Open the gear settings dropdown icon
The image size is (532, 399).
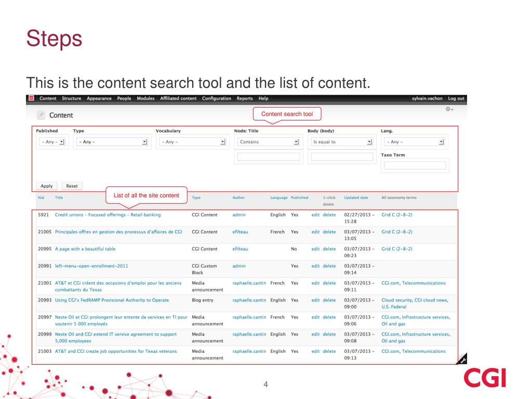point(449,109)
